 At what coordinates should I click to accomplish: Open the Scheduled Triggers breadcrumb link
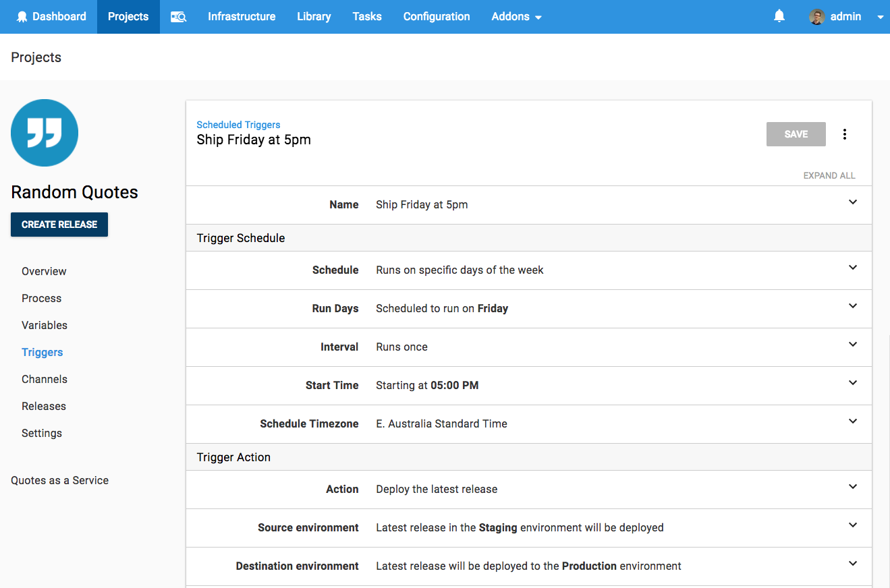(x=238, y=124)
